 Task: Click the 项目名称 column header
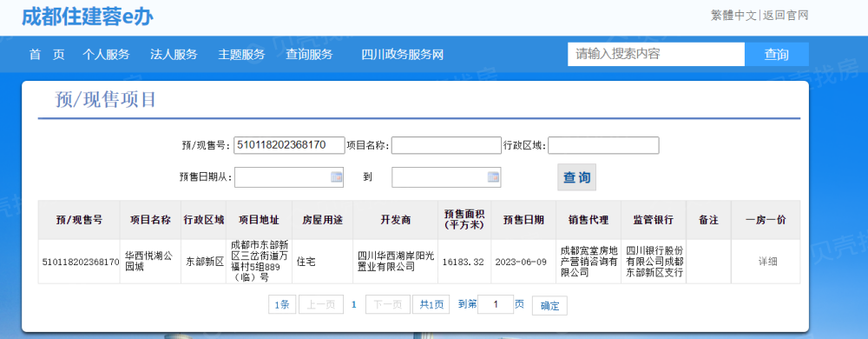coord(150,220)
